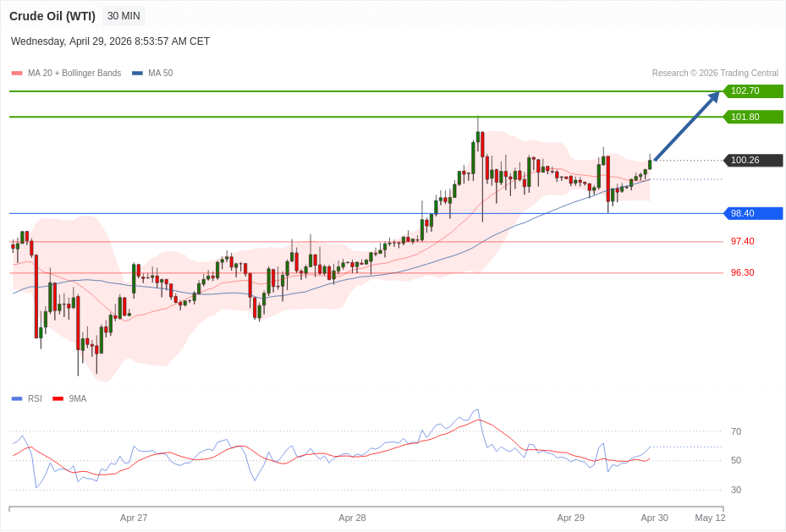Click the red 97.40 support label
Image resolution: width=786 pixels, height=532 pixels.
pyautogui.click(x=742, y=241)
